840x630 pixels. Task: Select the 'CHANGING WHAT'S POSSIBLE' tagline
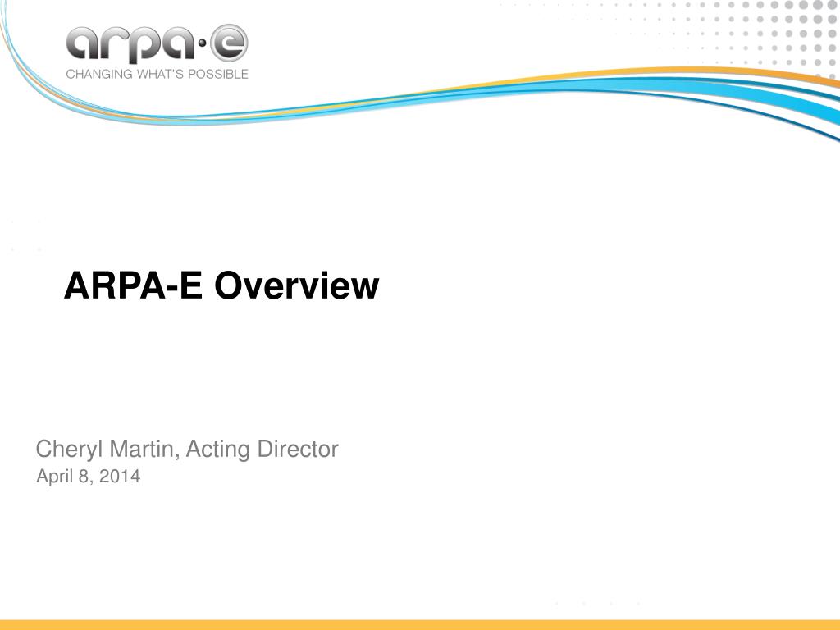pos(157,74)
